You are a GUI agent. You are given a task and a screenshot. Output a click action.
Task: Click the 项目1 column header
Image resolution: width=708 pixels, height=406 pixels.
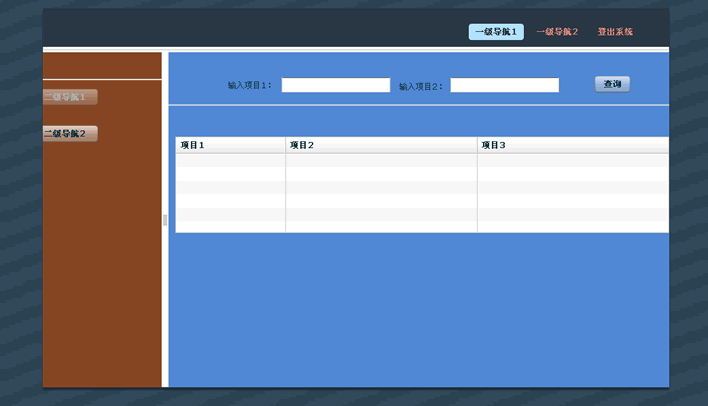230,145
